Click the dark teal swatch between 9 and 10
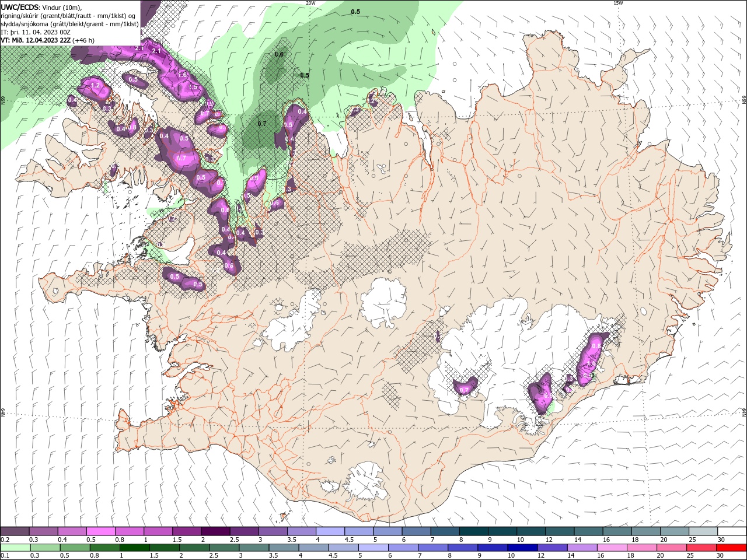This screenshot has height=560, width=747. click(x=502, y=531)
